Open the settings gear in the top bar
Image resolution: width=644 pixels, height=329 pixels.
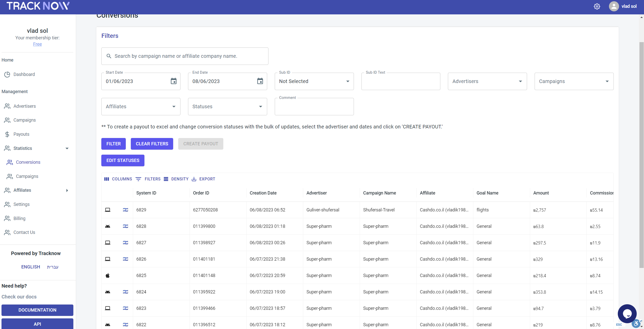pyautogui.click(x=597, y=6)
